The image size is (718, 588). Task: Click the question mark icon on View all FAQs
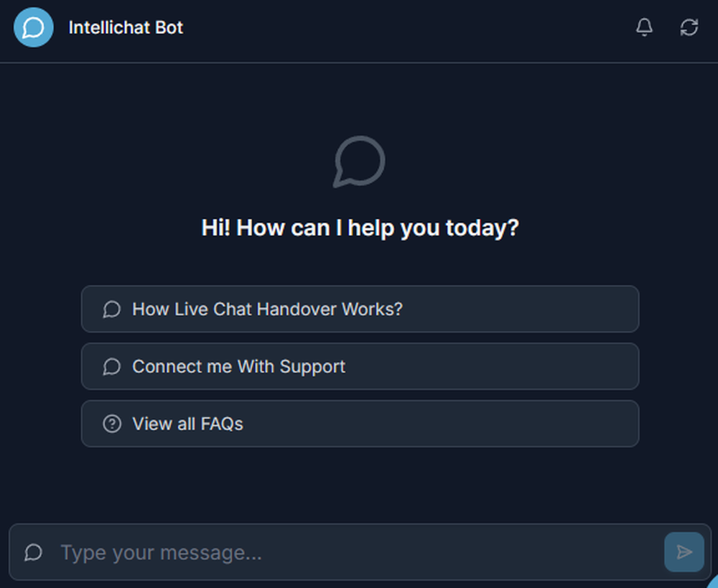tap(111, 424)
